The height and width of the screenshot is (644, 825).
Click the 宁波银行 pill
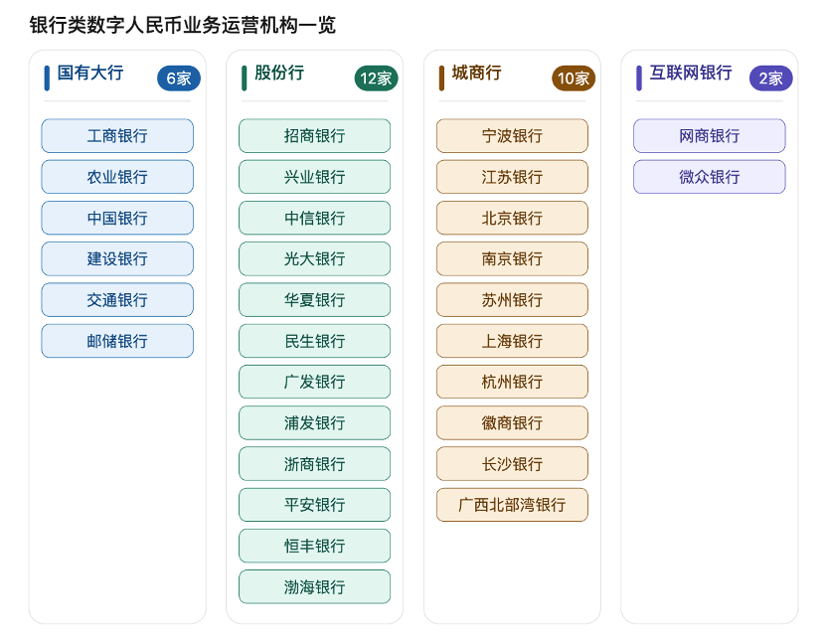pos(512,136)
